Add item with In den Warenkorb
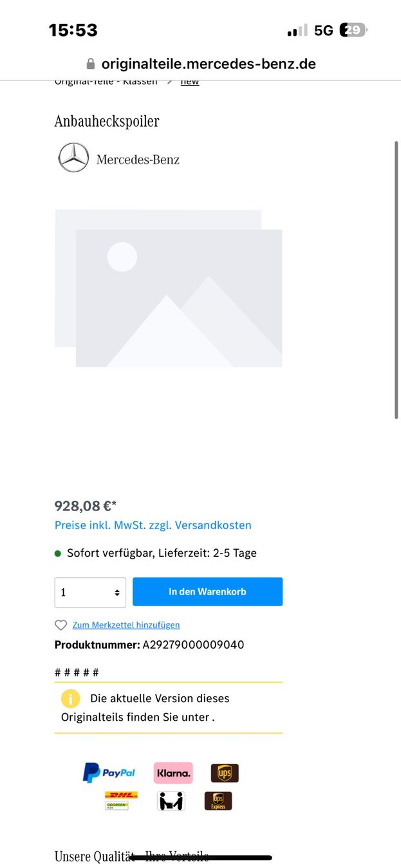 pyautogui.click(x=207, y=592)
